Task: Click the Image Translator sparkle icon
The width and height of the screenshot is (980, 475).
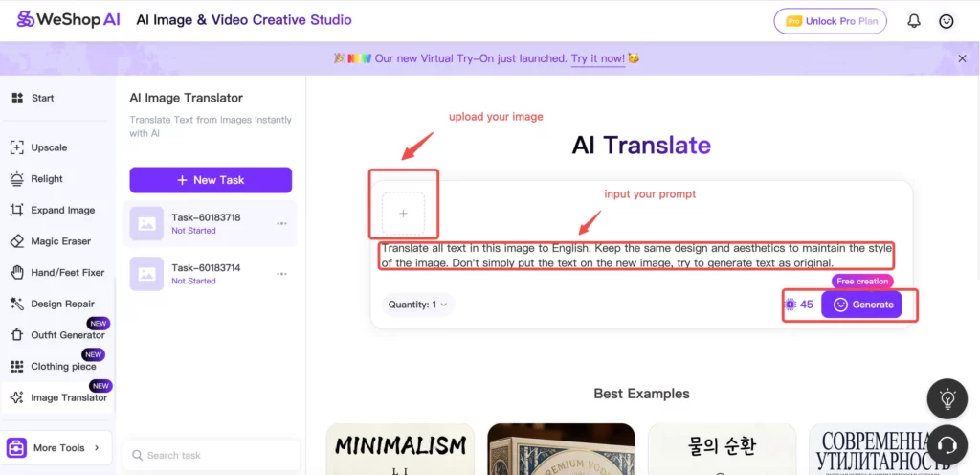Action: [x=17, y=398]
